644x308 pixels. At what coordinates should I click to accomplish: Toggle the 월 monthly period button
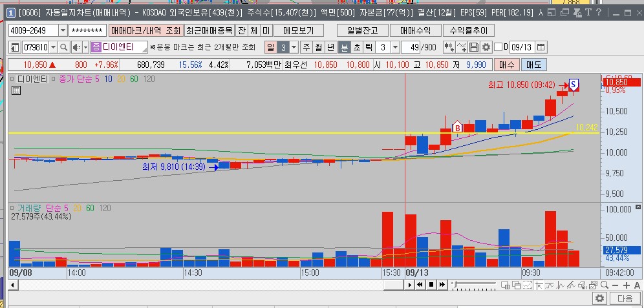(x=319, y=47)
